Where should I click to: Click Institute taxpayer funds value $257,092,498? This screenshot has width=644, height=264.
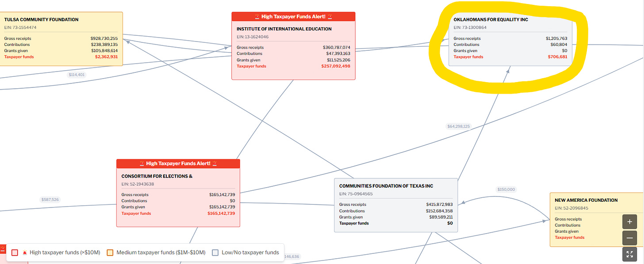(337, 66)
